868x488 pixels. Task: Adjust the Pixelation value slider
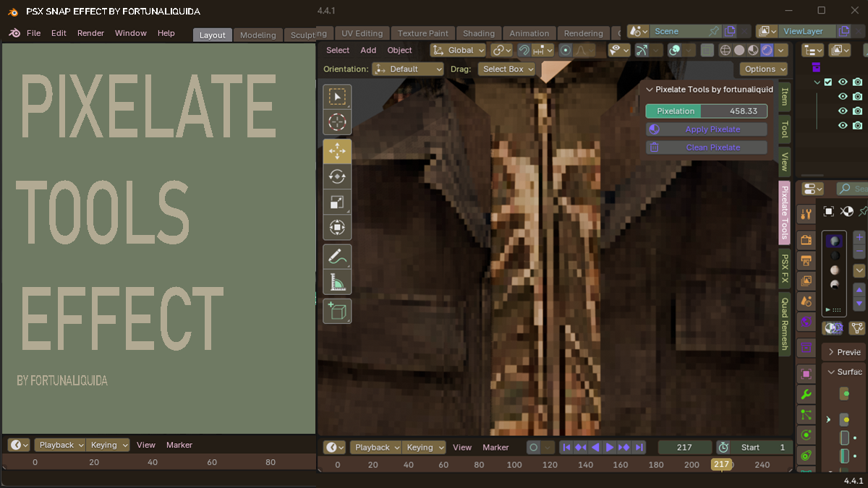707,111
